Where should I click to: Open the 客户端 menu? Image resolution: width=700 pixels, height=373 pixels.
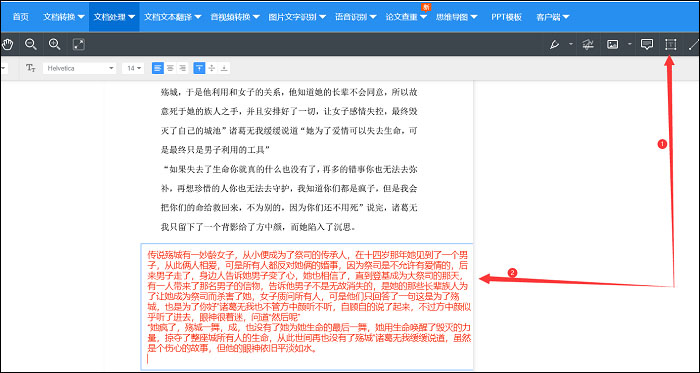(552, 17)
